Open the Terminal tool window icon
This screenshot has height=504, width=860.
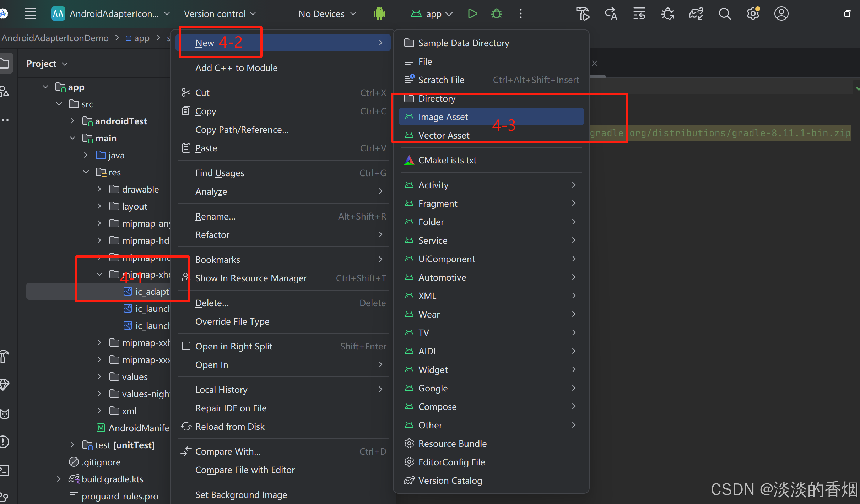[5, 470]
